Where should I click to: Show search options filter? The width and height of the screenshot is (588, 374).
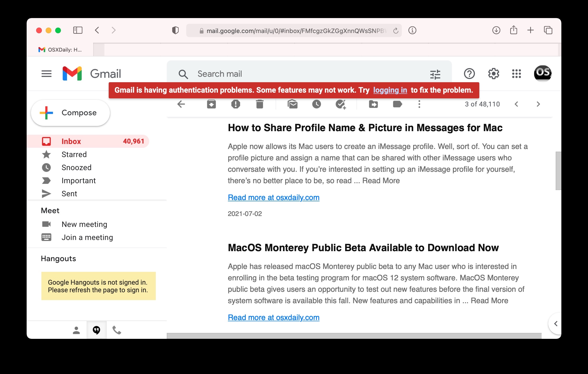click(x=435, y=74)
